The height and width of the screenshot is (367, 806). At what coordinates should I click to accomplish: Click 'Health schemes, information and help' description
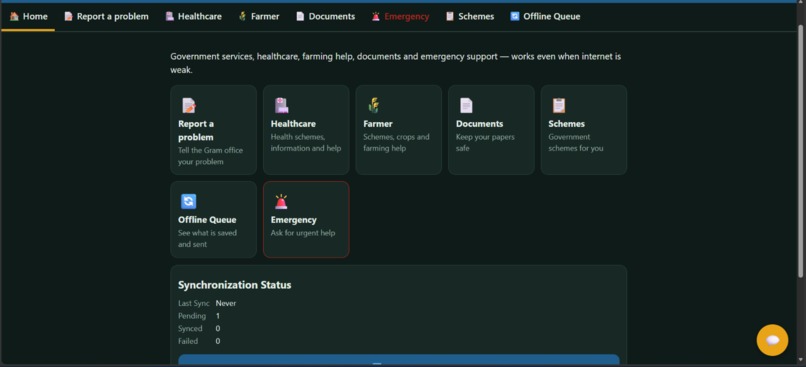[x=306, y=143]
